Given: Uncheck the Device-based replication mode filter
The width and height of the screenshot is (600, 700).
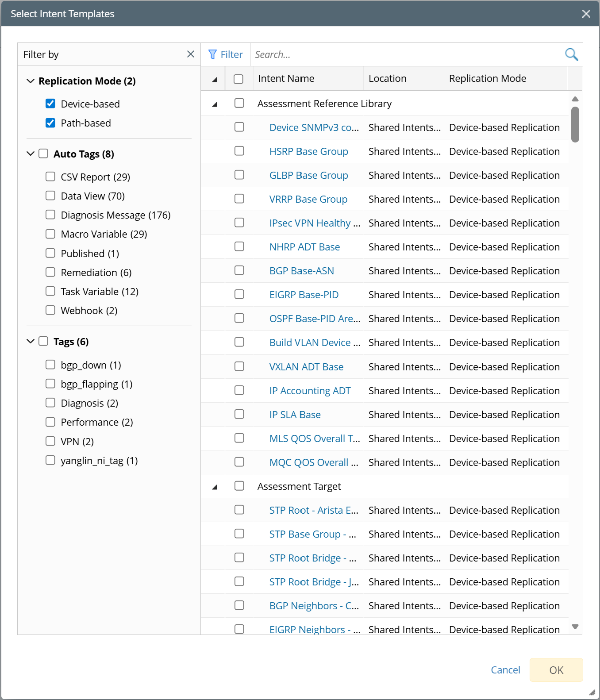Looking at the screenshot, I should click(50, 104).
